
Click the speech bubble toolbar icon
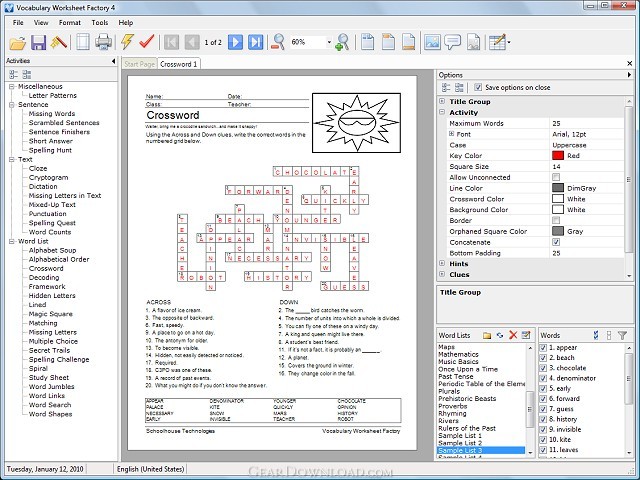452,42
